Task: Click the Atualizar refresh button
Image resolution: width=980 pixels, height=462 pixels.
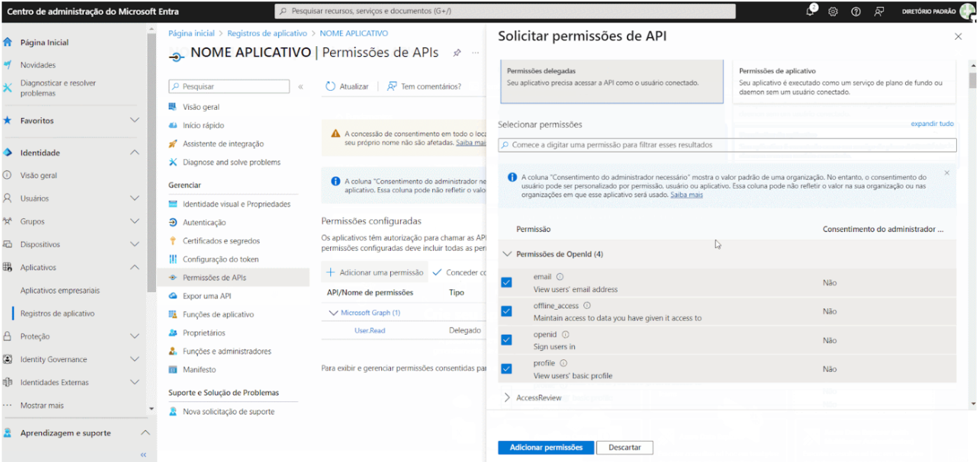Action: coord(348,87)
